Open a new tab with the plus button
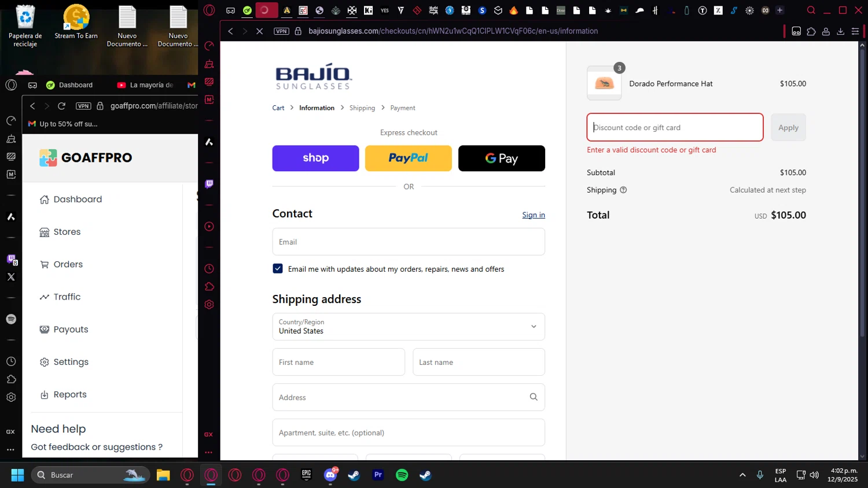This screenshot has height=488, width=868. tap(779, 10)
